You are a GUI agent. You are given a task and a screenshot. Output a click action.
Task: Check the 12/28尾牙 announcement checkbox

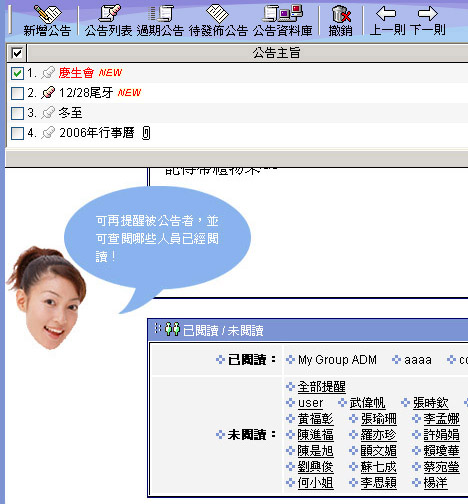point(17,93)
